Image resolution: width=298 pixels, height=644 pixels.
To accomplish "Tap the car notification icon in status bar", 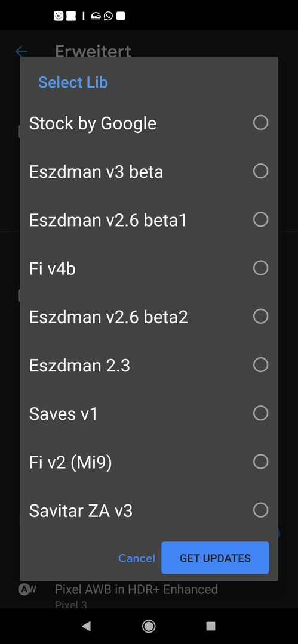I will click(96, 16).
